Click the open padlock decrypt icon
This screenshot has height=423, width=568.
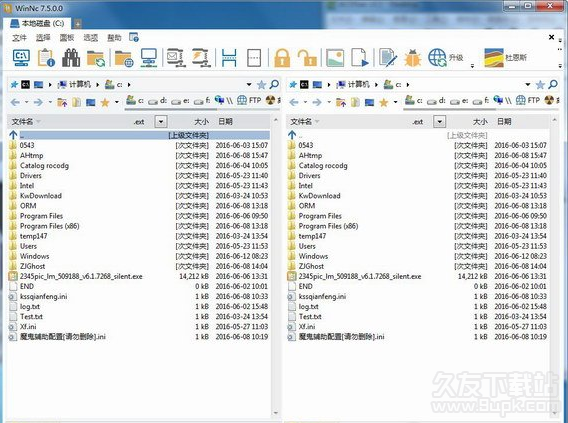tap(307, 58)
